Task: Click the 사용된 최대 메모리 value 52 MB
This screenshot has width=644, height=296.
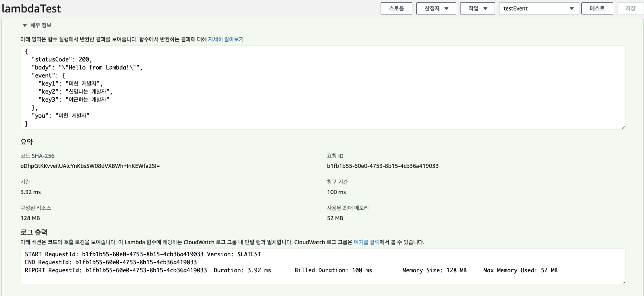Action: pyautogui.click(x=335, y=218)
